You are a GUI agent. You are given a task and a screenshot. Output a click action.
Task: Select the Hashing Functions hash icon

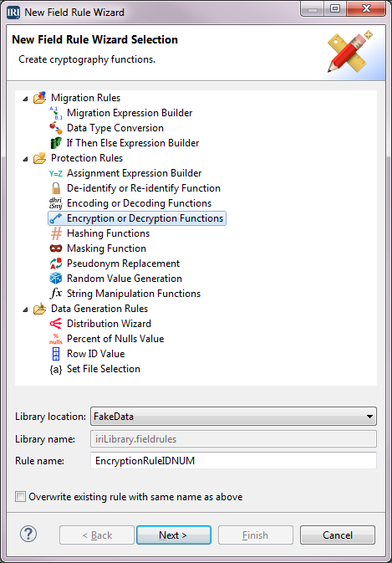point(56,233)
